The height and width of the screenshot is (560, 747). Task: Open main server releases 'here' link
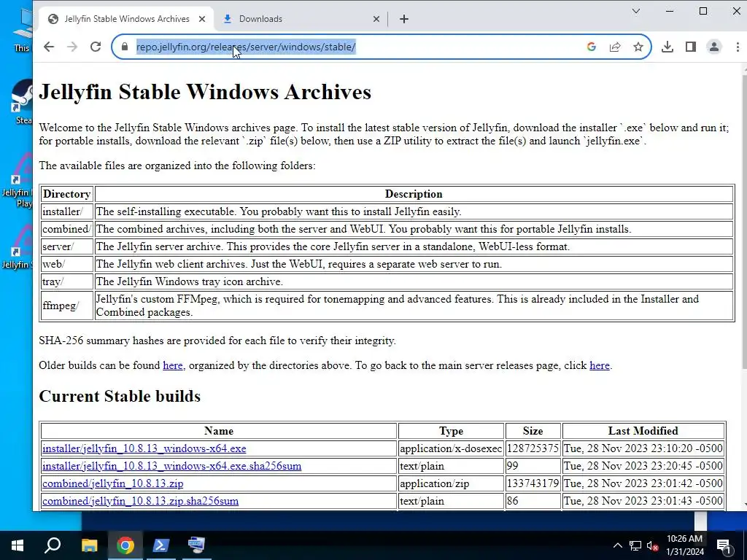[x=600, y=365]
